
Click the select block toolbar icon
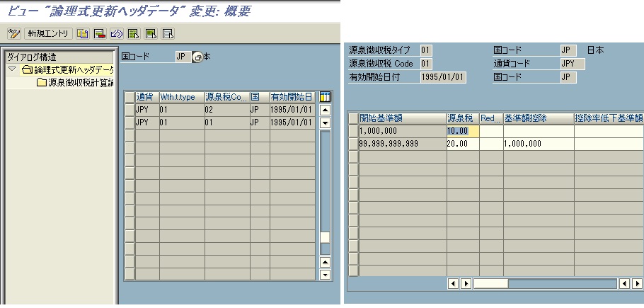click(x=150, y=33)
